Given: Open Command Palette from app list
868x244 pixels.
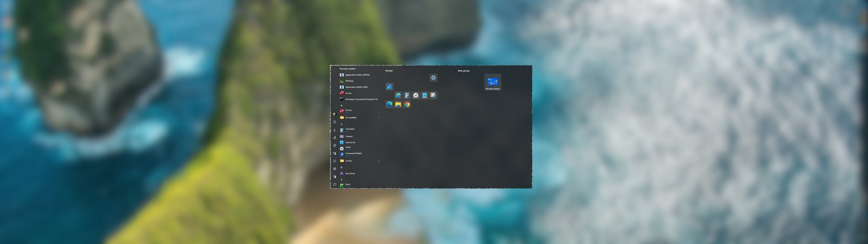Looking at the screenshot, I should coord(353,154).
